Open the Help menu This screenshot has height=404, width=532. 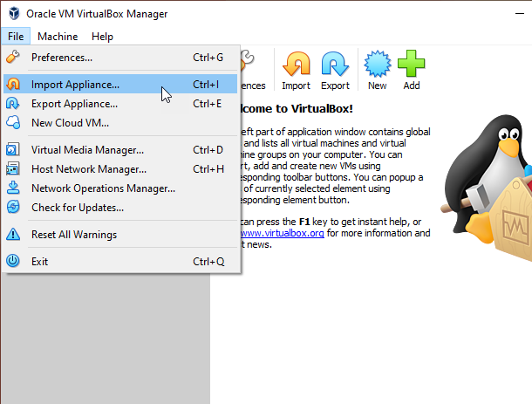coord(102,36)
